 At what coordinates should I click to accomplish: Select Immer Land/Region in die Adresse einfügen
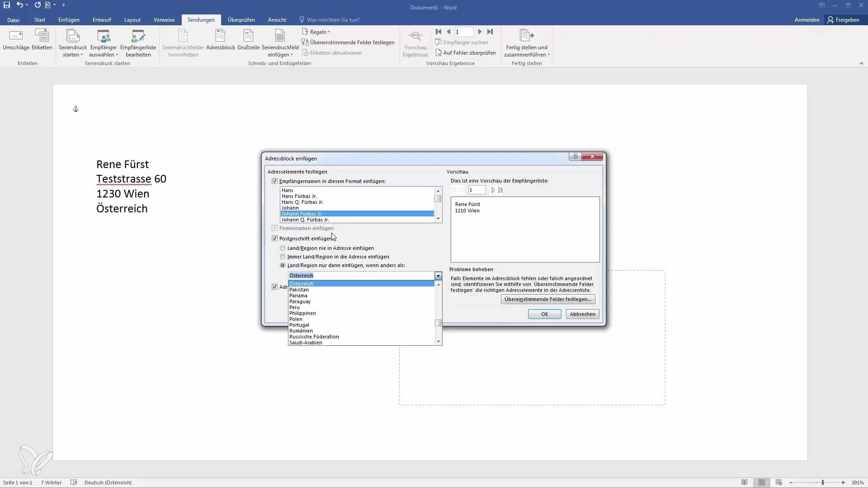pos(283,257)
